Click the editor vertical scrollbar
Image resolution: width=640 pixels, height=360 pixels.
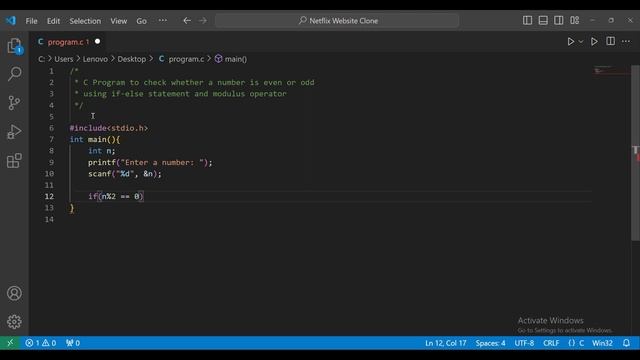pos(636,153)
